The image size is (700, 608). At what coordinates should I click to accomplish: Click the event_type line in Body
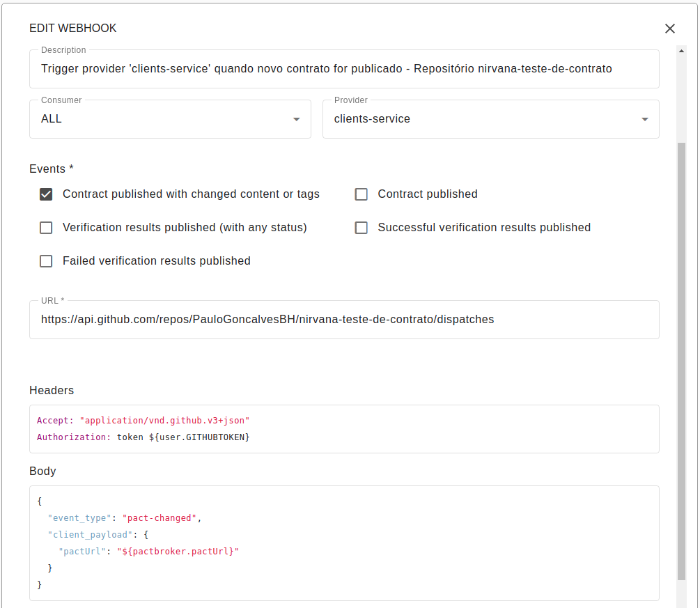click(x=125, y=518)
